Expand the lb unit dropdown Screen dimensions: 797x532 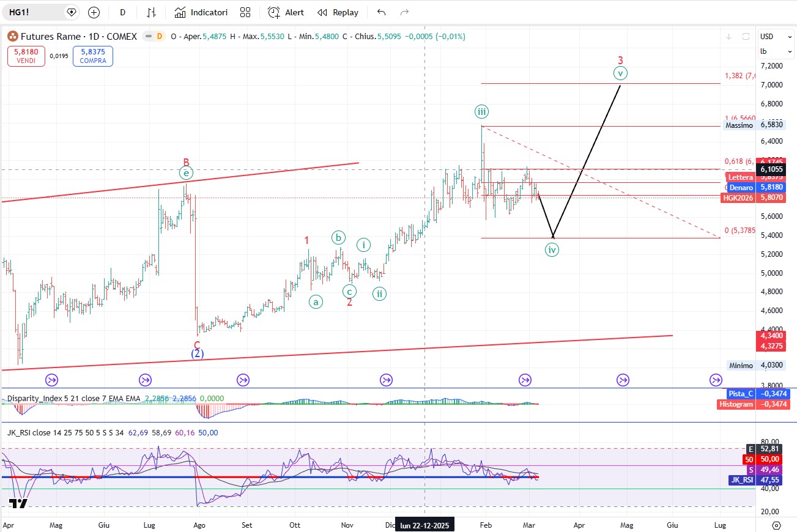click(x=764, y=51)
